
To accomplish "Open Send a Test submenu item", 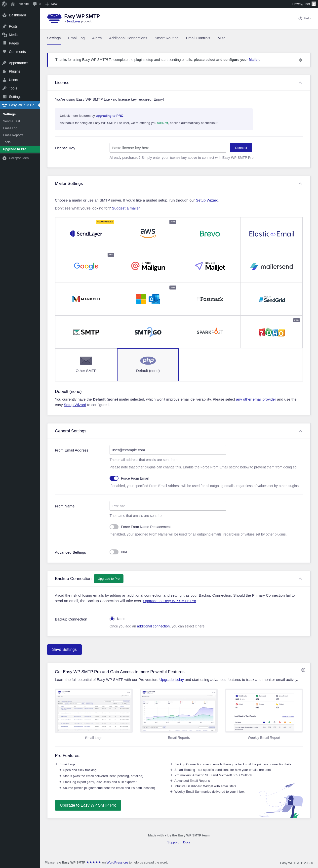I will pyautogui.click(x=20, y=121).
